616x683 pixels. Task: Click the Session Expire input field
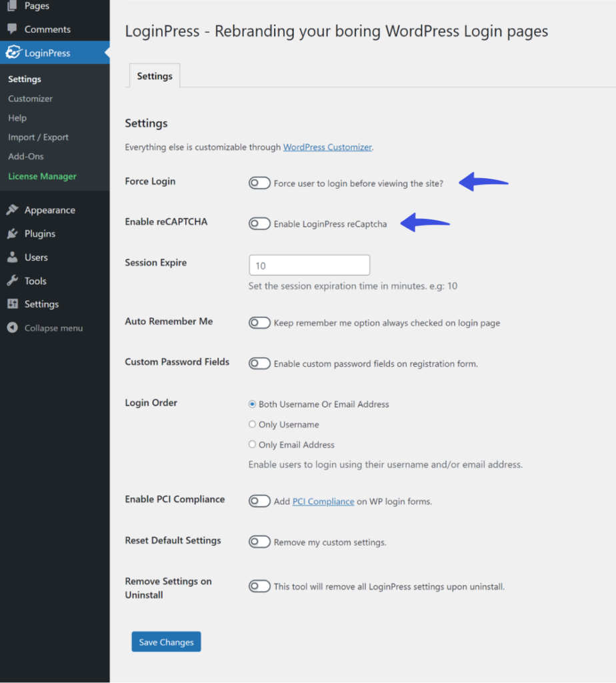pyautogui.click(x=309, y=265)
